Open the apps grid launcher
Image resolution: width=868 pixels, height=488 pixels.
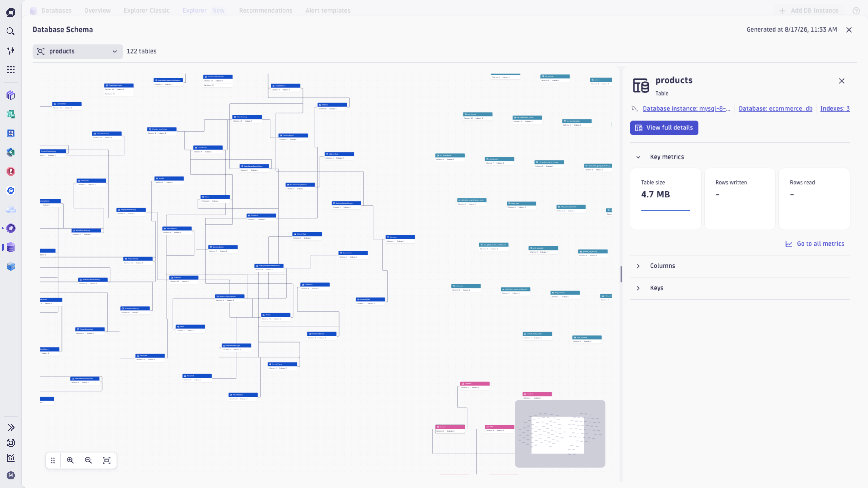11,70
